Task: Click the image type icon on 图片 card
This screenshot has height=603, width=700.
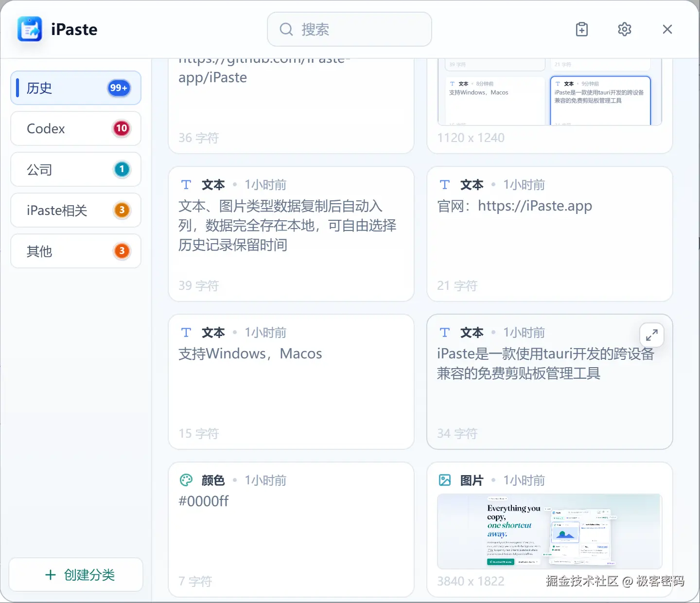Action: (x=445, y=480)
